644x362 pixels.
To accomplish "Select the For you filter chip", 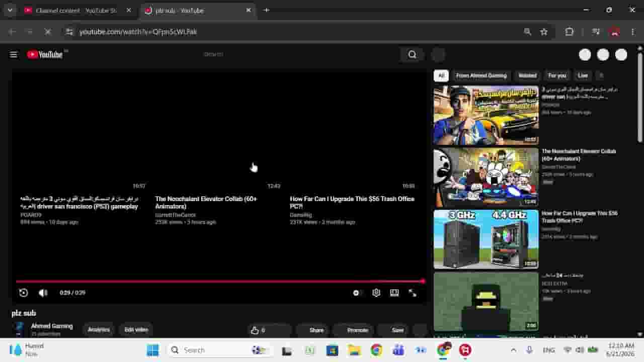I will coord(557,75).
